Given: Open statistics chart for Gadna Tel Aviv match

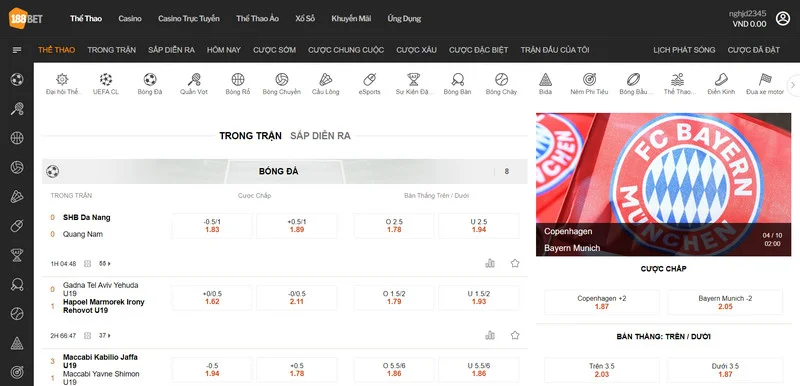Looking at the screenshot, I should (x=490, y=335).
